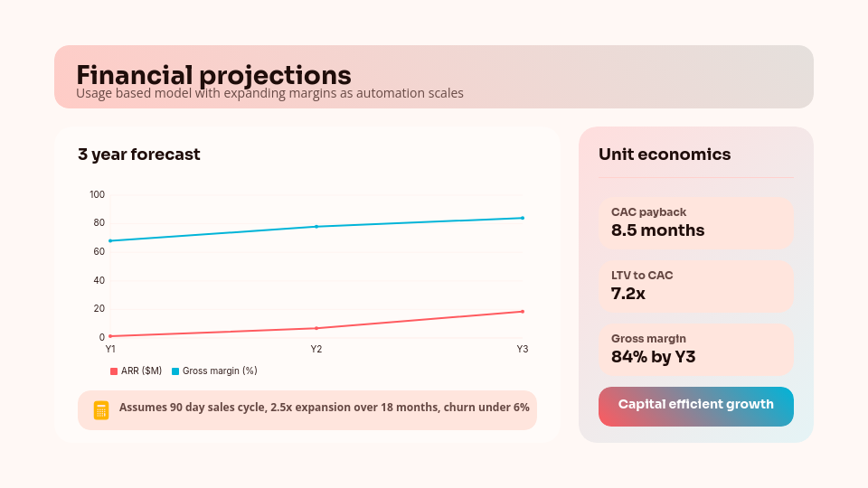
Task: Select the CAC payback 8.5 months card
Action: (x=695, y=222)
